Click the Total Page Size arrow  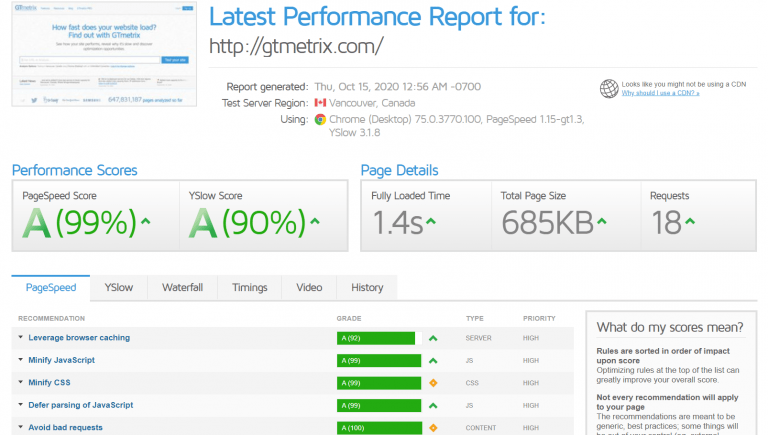click(602, 221)
